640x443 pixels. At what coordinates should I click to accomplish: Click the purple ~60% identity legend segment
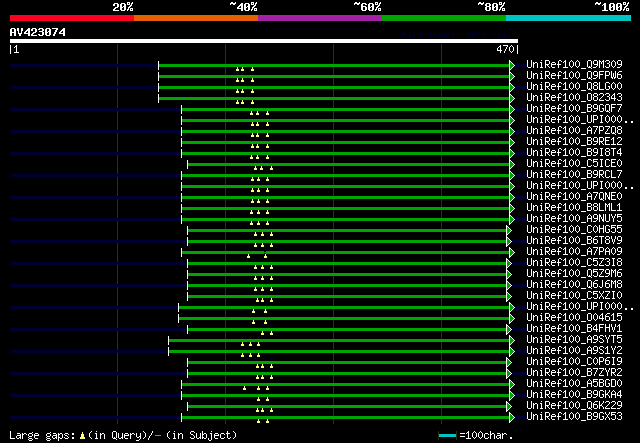(x=320, y=18)
